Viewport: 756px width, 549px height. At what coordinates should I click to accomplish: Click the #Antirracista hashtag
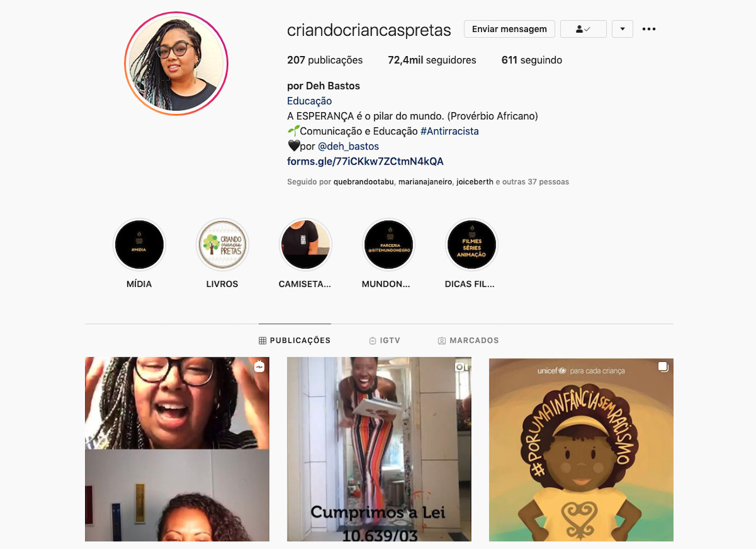point(450,131)
